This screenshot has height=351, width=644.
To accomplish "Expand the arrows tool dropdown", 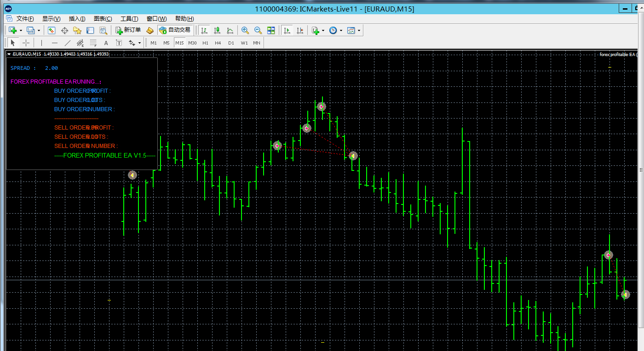I will click(140, 43).
